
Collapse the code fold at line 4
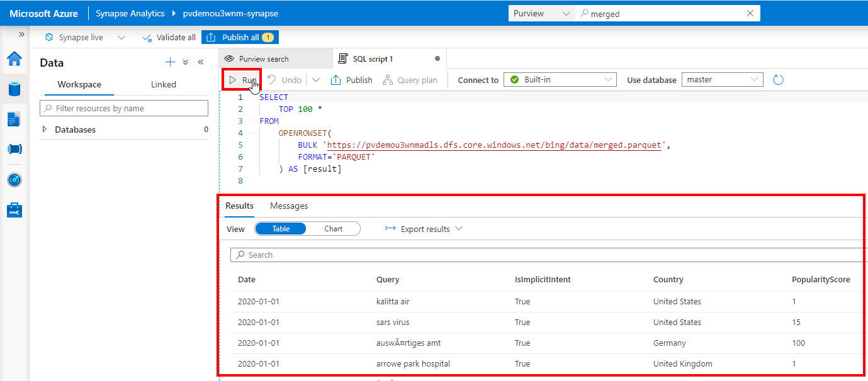pos(253,133)
